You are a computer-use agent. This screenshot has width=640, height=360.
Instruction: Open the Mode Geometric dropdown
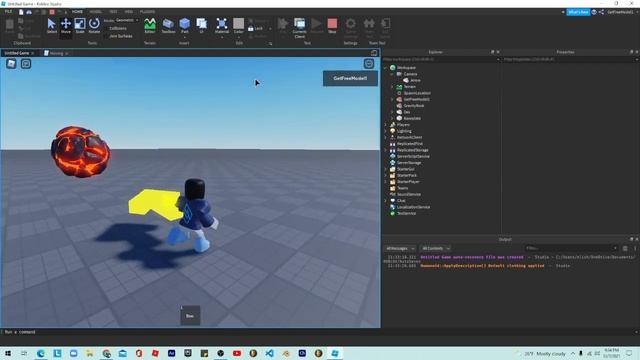coord(127,20)
